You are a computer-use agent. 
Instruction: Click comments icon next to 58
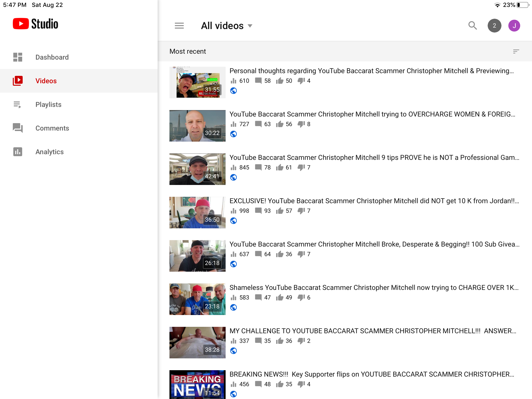258,81
